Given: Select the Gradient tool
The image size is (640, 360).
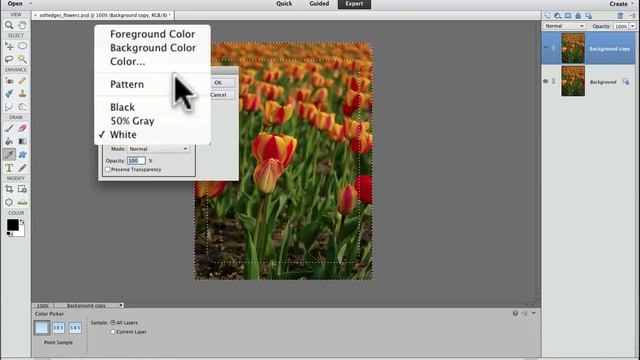Looking at the screenshot, I should [x=22, y=141].
